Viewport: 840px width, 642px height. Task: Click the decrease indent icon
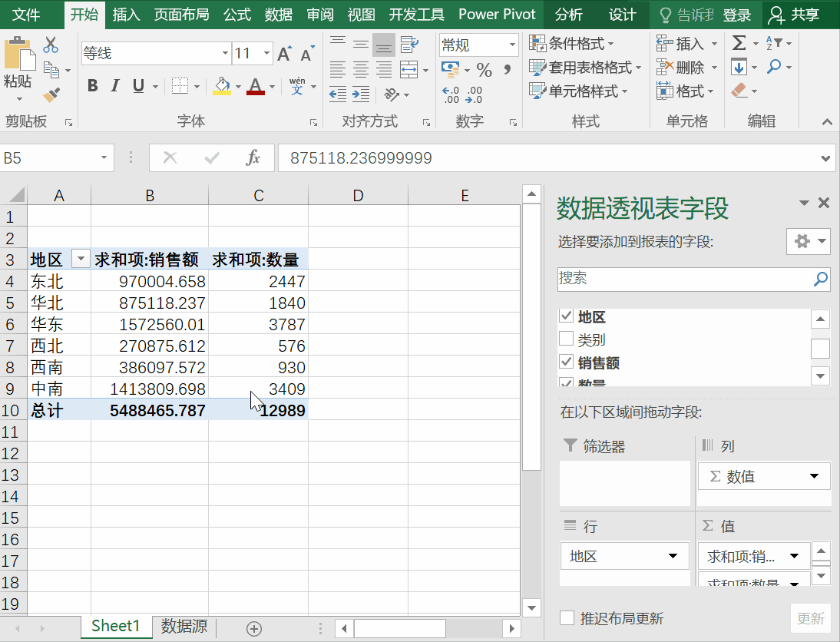pos(338,95)
